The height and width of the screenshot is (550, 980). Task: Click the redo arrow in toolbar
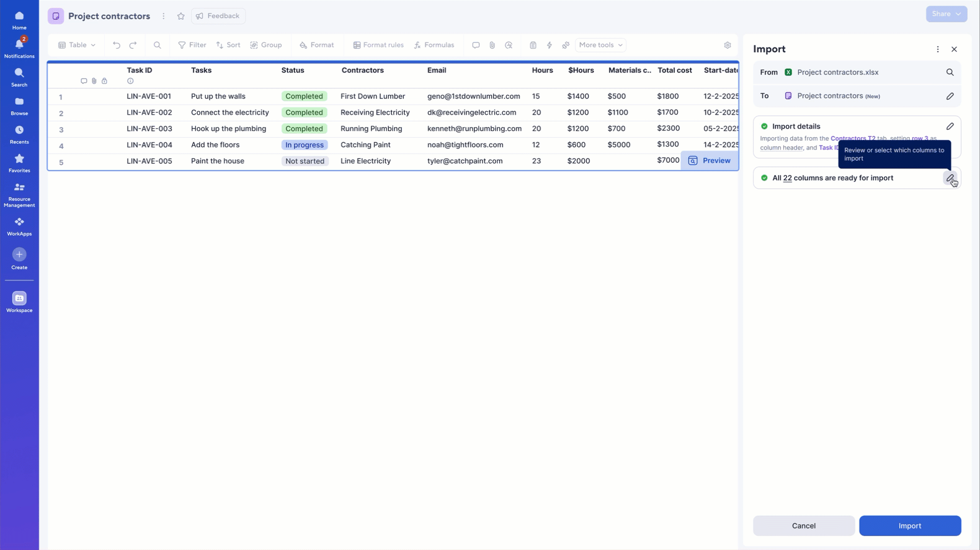(x=133, y=45)
